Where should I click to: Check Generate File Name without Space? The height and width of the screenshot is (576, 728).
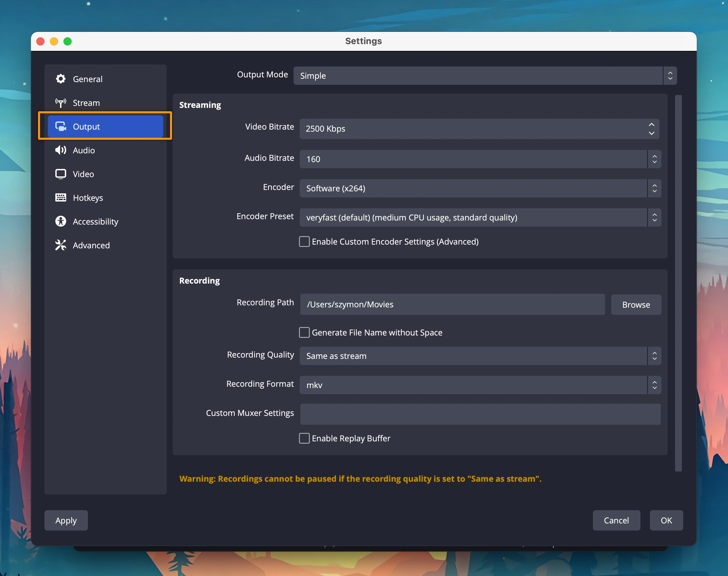click(x=304, y=332)
